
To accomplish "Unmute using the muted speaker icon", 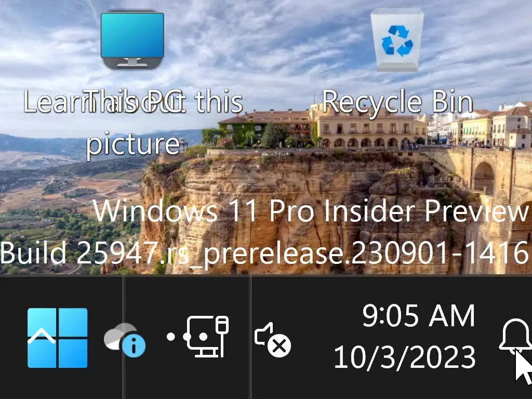I will tap(272, 339).
